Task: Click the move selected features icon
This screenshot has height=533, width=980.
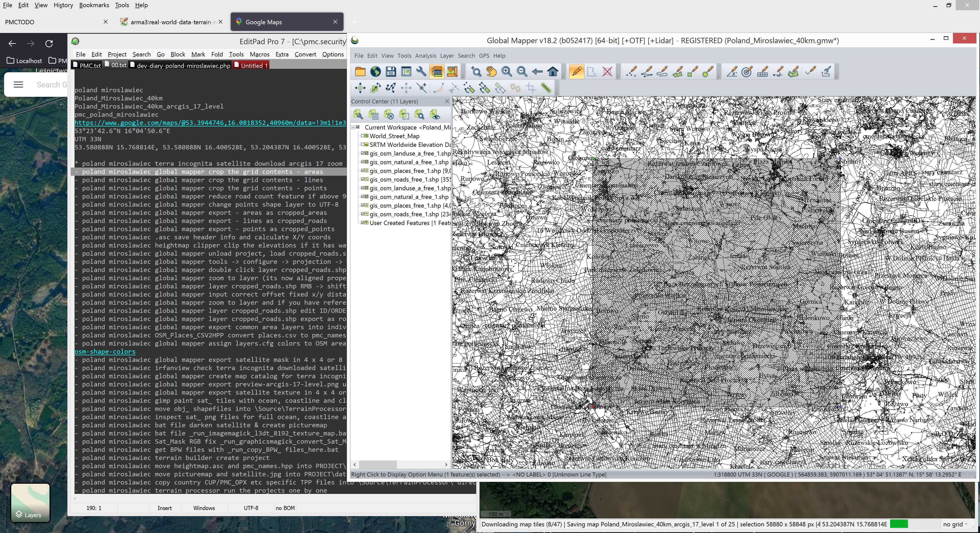Action: pyautogui.click(x=360, y=88)
